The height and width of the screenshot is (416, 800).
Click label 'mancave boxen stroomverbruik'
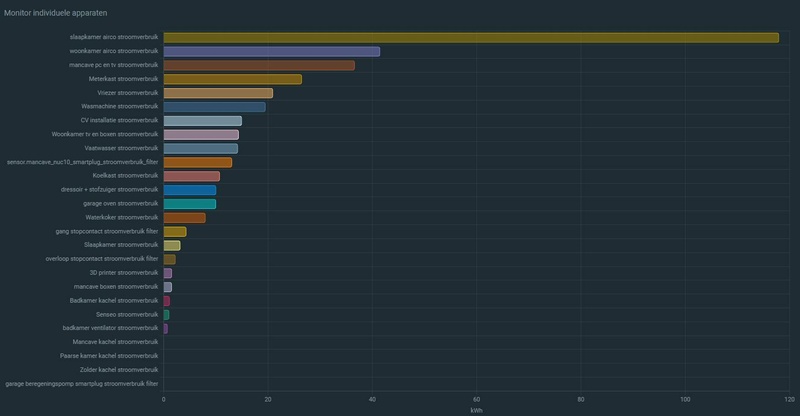coord(116,286)
